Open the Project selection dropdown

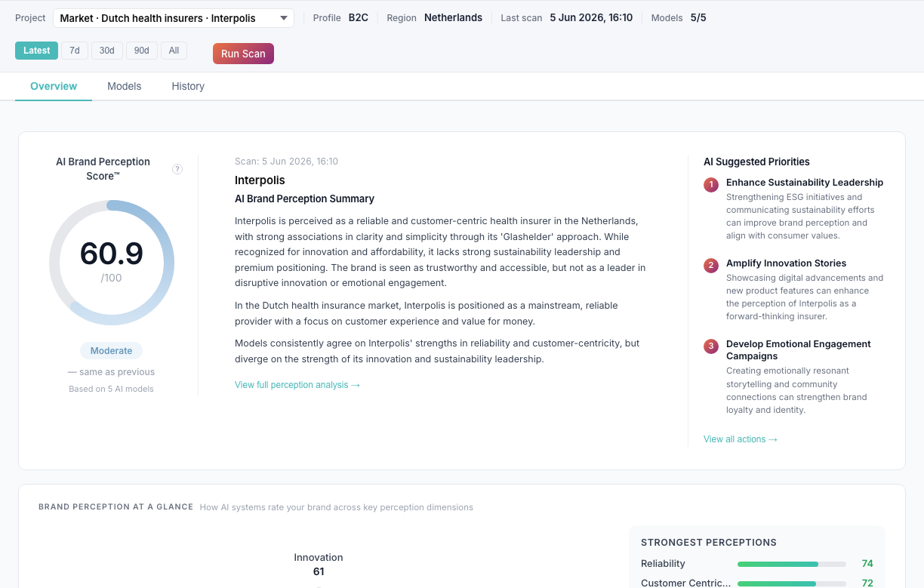tap(174, 18)
